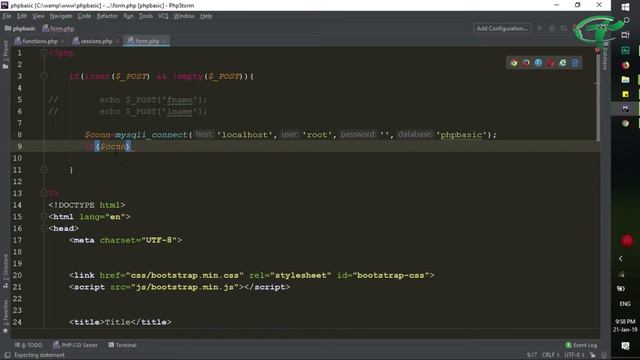The height and width of the screenshot is (360, 640).
Task: Click the taskbar clock showing 9:58 PM
Action: [625, 325]
